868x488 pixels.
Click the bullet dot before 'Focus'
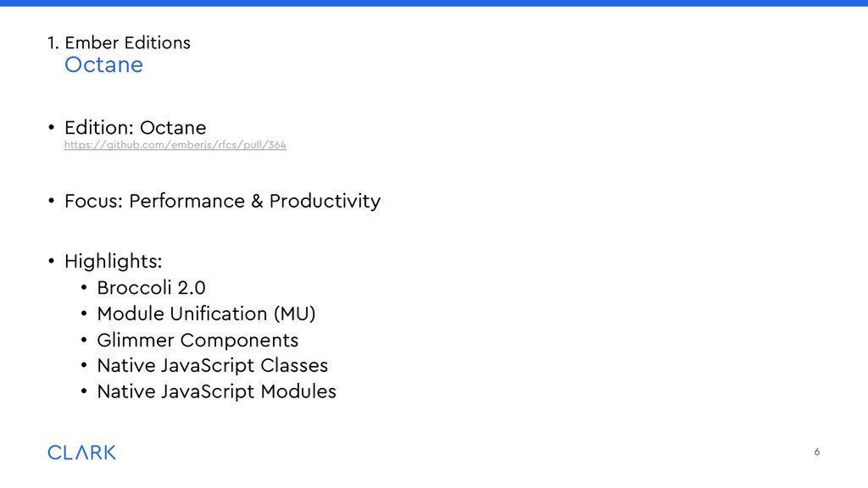click(x=51, y=202)
